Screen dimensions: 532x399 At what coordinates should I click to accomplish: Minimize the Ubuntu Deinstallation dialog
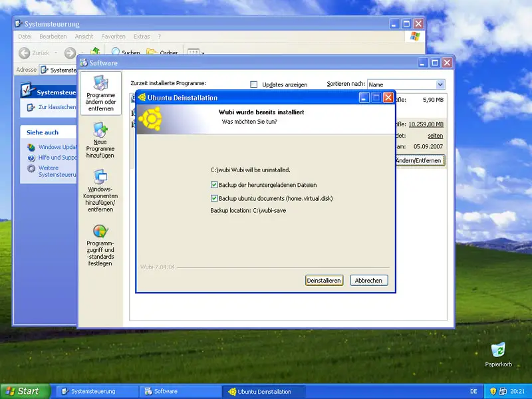coord(364,98)
